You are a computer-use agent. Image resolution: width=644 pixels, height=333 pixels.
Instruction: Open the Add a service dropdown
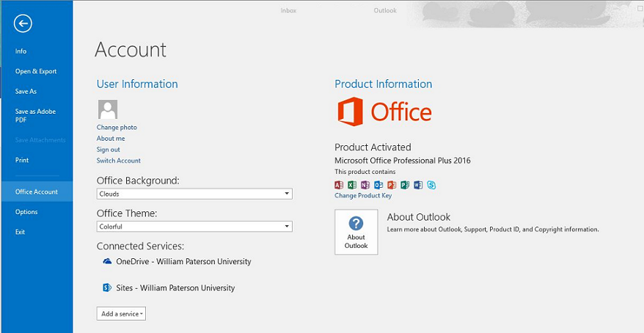click(x=121, y=314)
